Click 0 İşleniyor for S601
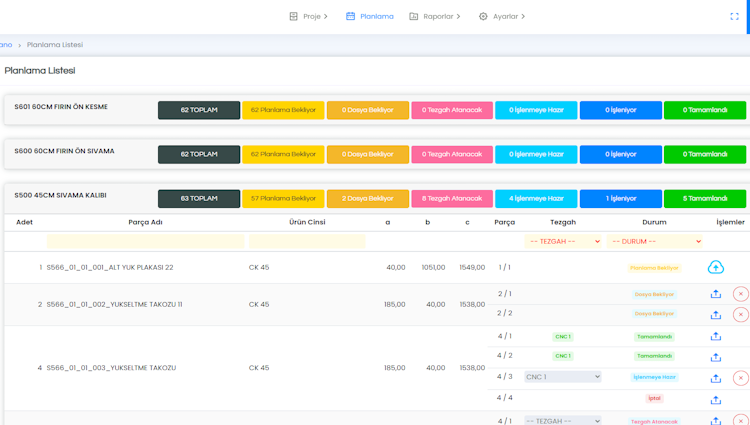 coord(621,110)
